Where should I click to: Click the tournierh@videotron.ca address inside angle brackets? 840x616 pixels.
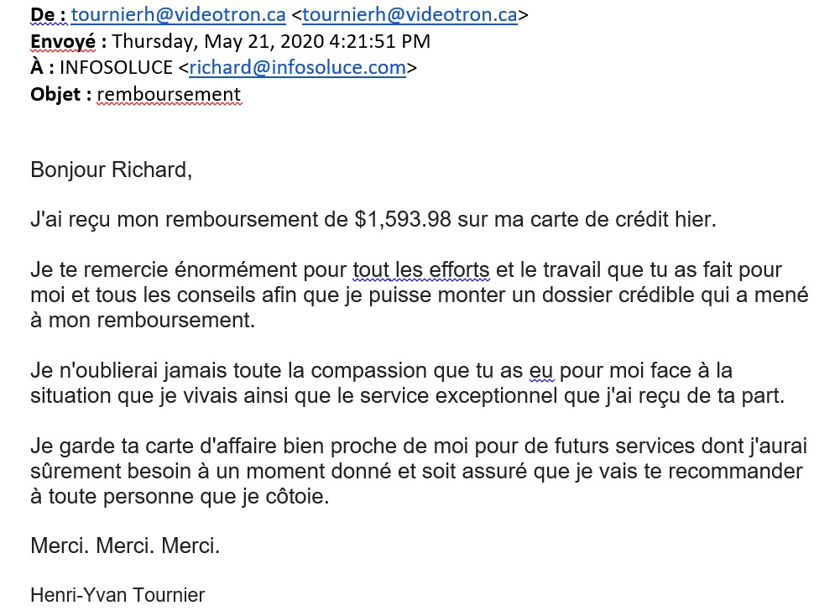click(410, 14)
